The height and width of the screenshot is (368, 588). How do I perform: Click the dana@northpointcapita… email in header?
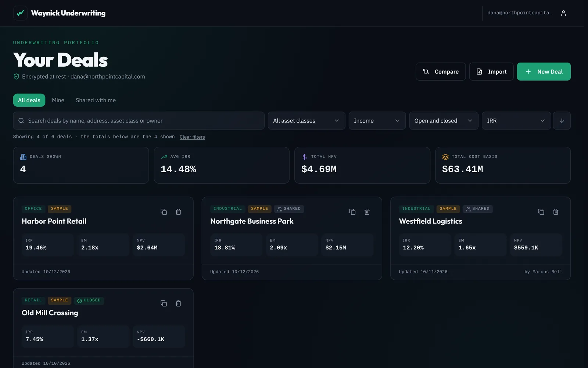click(x=520, y=13)
